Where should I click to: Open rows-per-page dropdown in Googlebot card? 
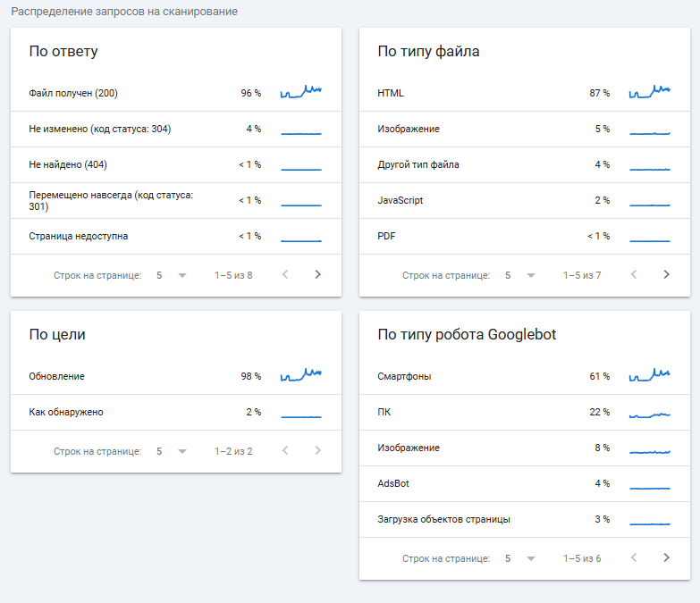[x=519, y=558]
